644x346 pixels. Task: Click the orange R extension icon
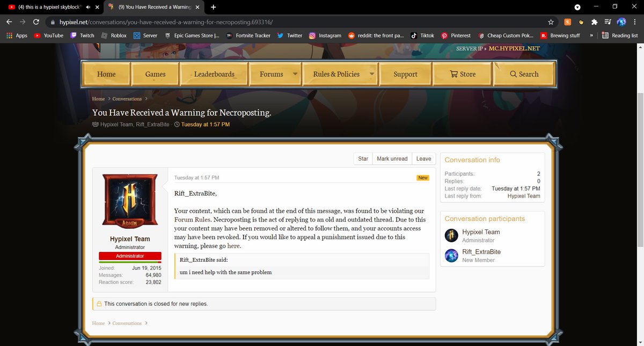click(x=568, y=22)
